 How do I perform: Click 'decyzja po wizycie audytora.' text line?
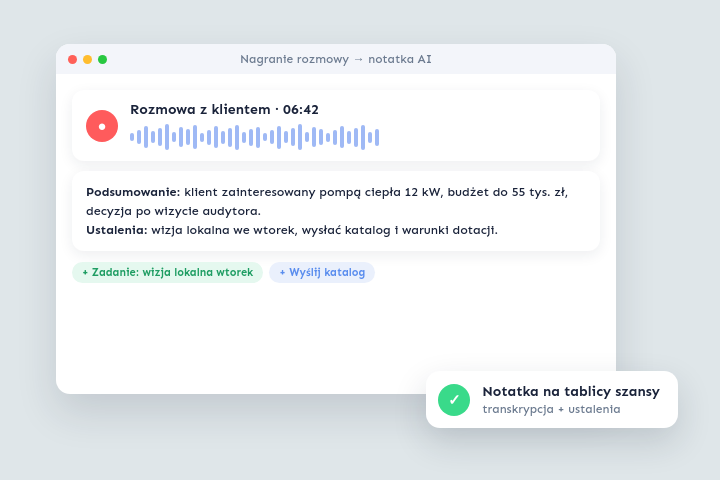[173, 211]
